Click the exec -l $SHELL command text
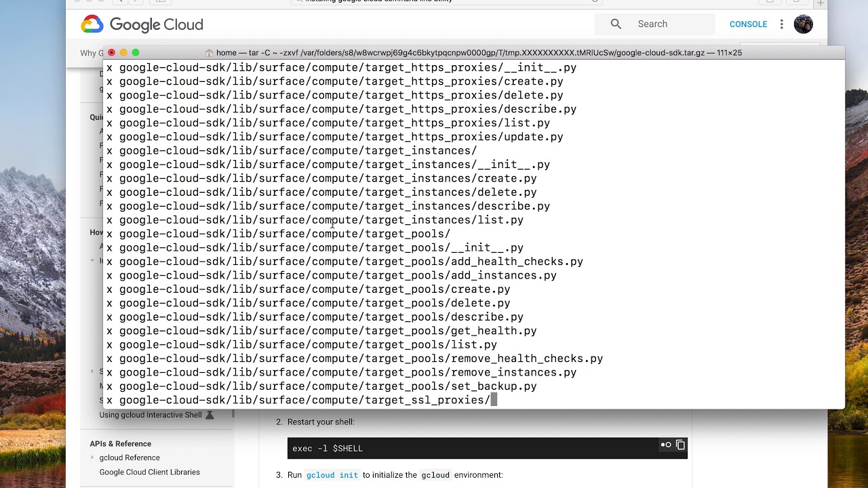Screen dimensions: 868x488 click(328, 449)
